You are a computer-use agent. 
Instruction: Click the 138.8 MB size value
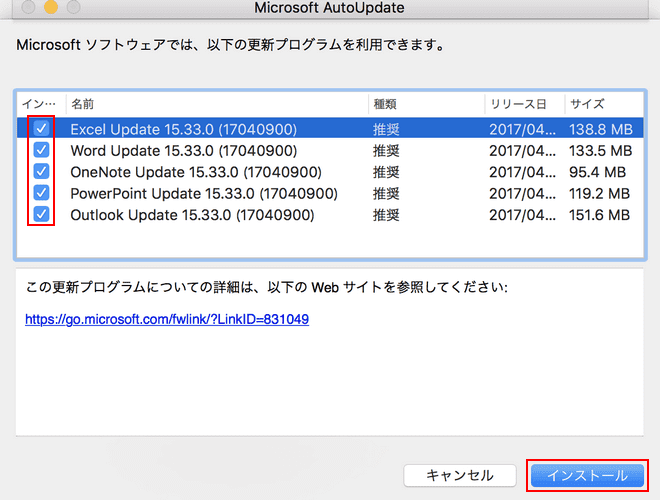tap(601, 129)
